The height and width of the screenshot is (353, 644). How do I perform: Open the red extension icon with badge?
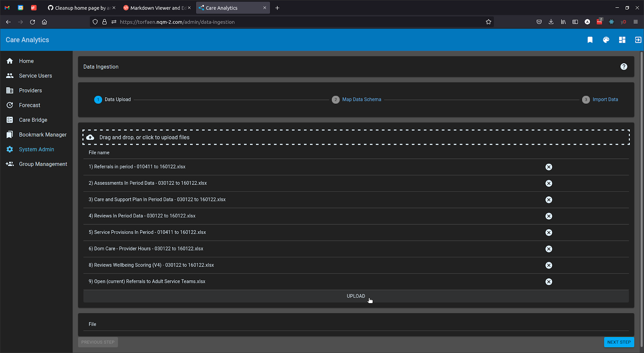coord(599,22)
